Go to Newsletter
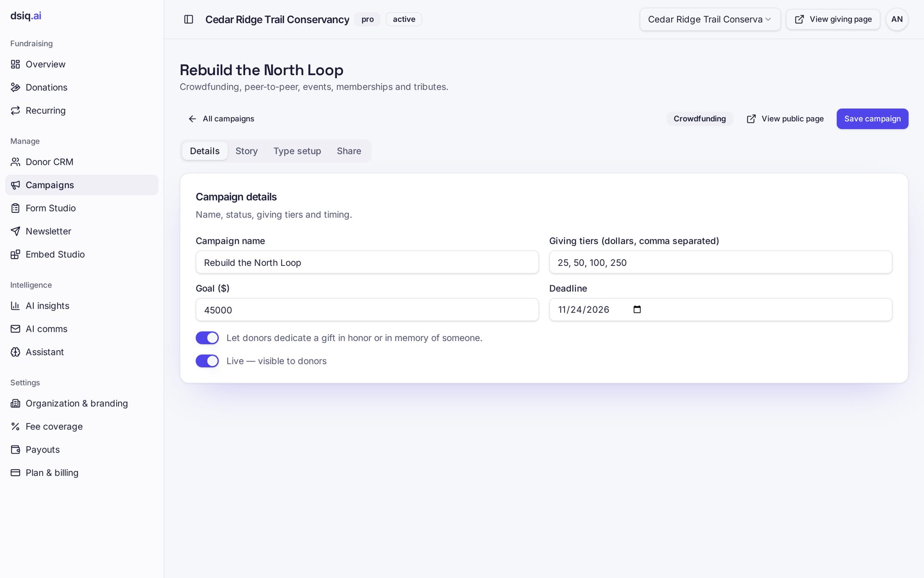924x578 pixels. point(82,231)
